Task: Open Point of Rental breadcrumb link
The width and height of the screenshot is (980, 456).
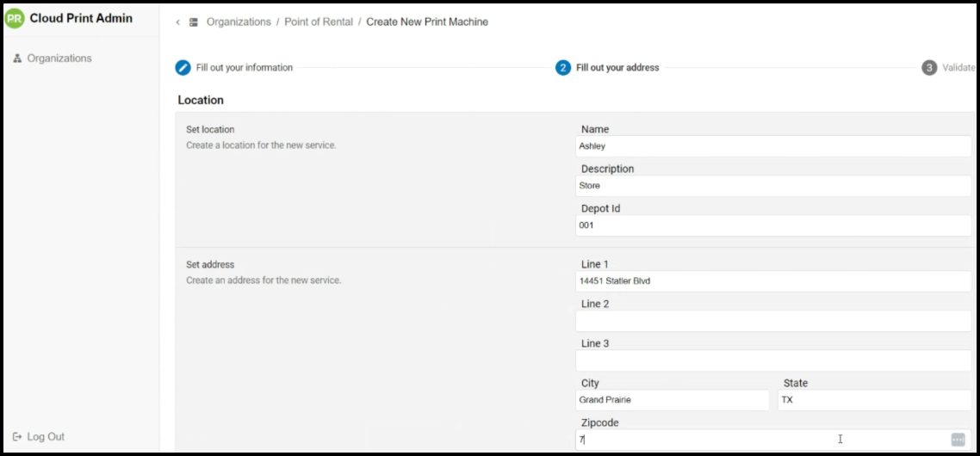Action: coord(319,22)
